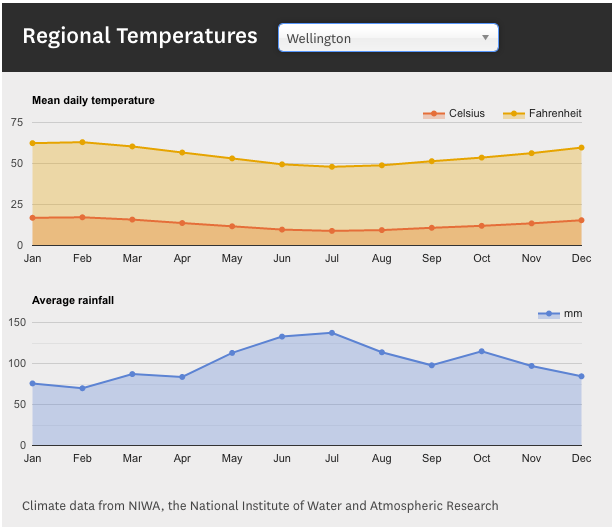Select the July Celsius data point
The image size is (612, 527).
(332, 231)
